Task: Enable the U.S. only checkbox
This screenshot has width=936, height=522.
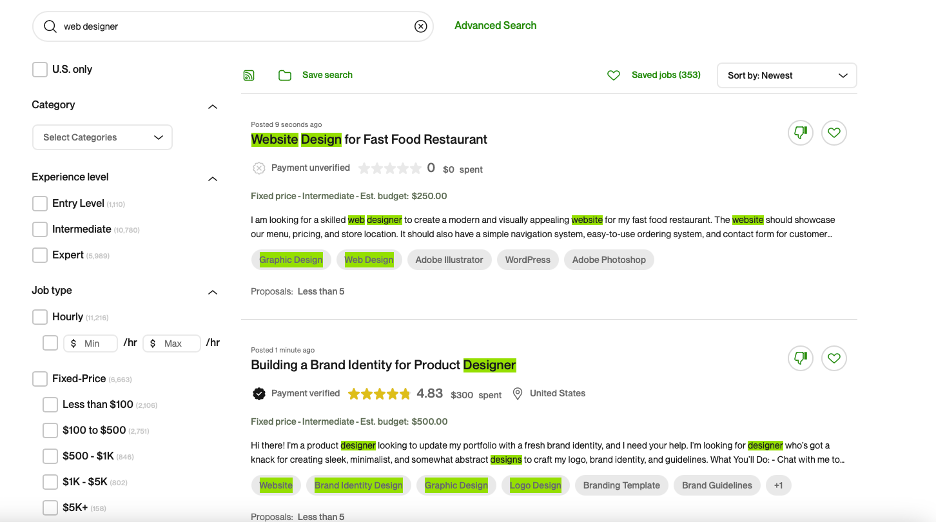Action: (40, 70)
